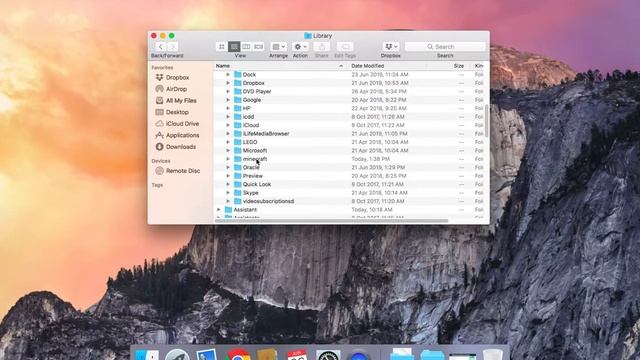The width and height of the screenshot is (640, 360).
Task: Switch to Cover Flow view
Action: [258, 47]
